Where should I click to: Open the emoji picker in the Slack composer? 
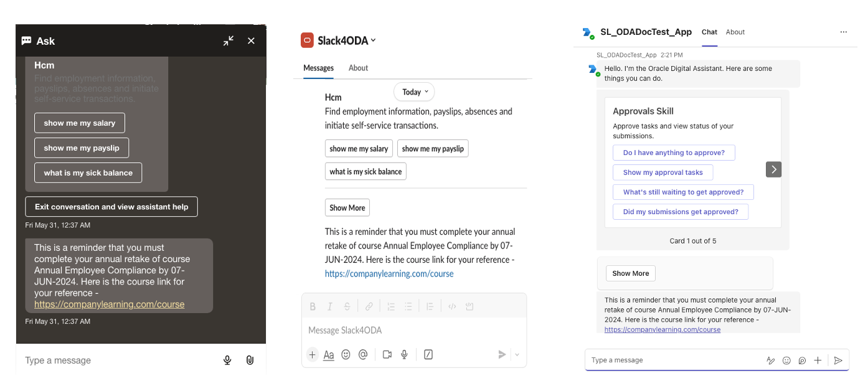coord(346,354)
